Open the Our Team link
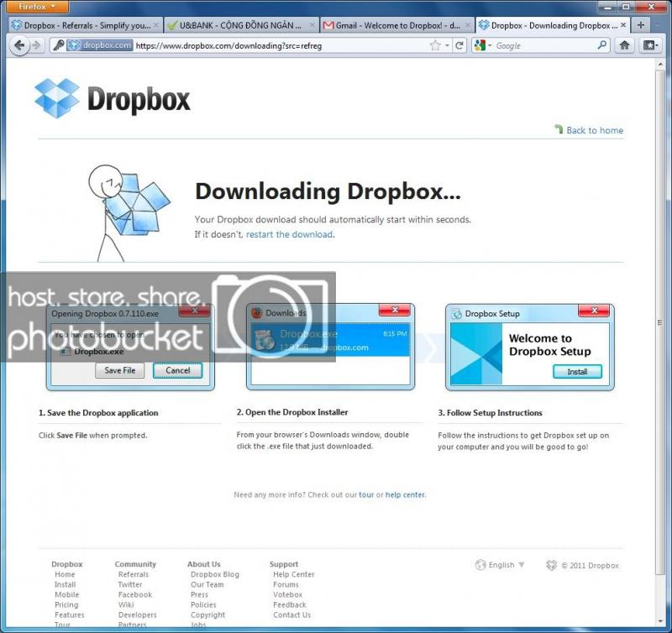 tap(207, 584)
